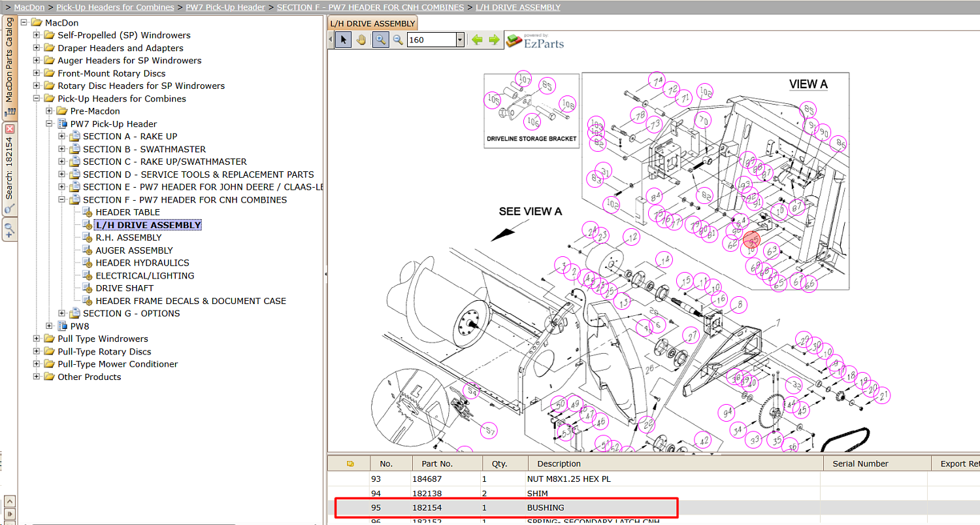
Task: Expand Rotary Disc Headers for SP Windrowers node
Action: [37, 86]
